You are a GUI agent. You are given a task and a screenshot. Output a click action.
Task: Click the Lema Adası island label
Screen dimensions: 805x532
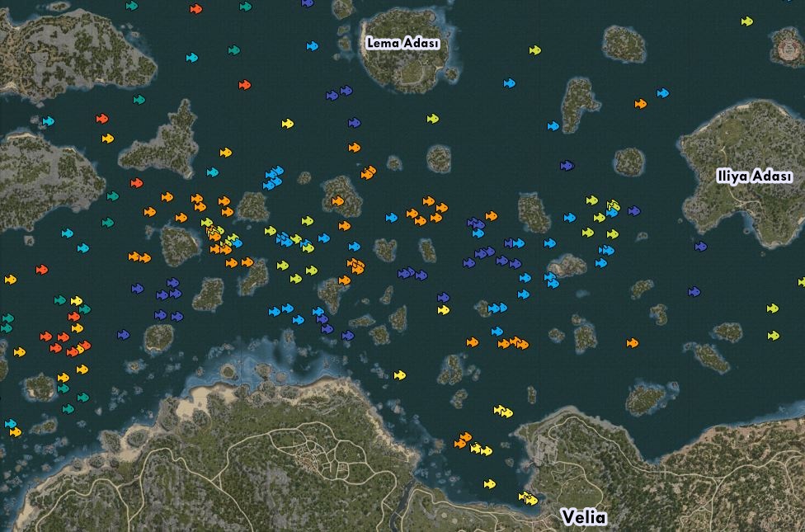[x=402, y=44]
